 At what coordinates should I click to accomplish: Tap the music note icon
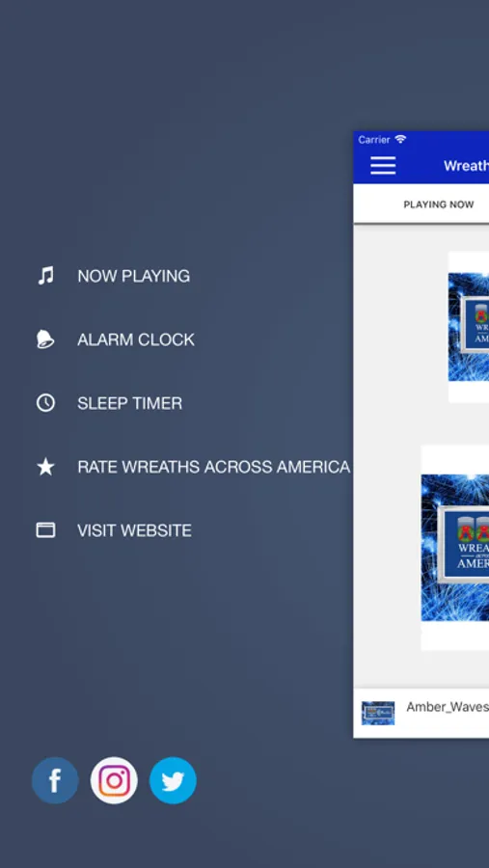pyautogui.click(x=45, y=276)
